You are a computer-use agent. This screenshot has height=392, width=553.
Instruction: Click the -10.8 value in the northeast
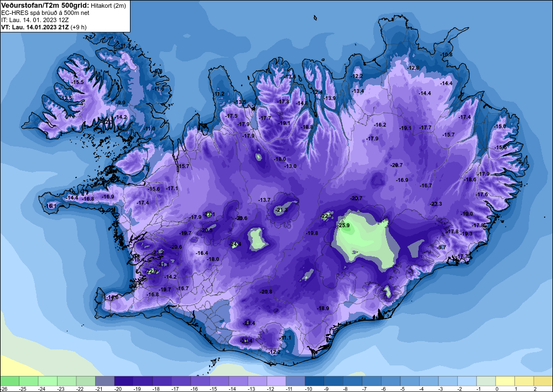pos(446,55)
